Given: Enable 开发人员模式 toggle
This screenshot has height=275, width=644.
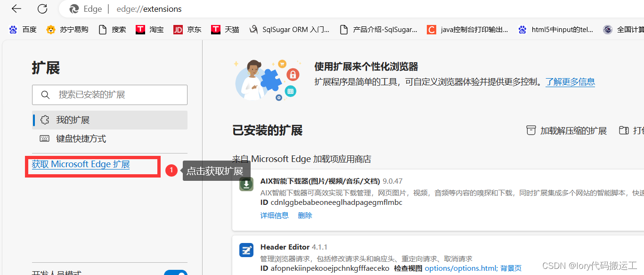Looking at the screenshot, I should [x=176, y=272].
